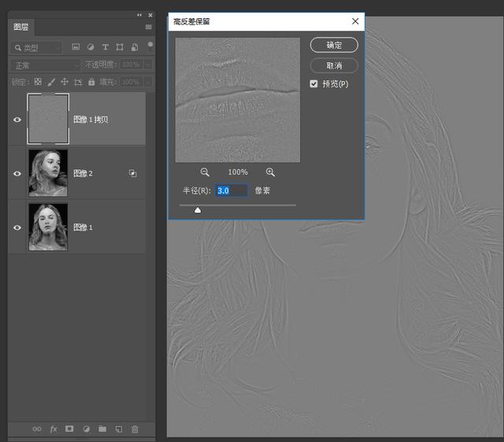The image size is (504, 442).
Task: Open the 正常 blend mode dropdown
Action: pos(44,65)
